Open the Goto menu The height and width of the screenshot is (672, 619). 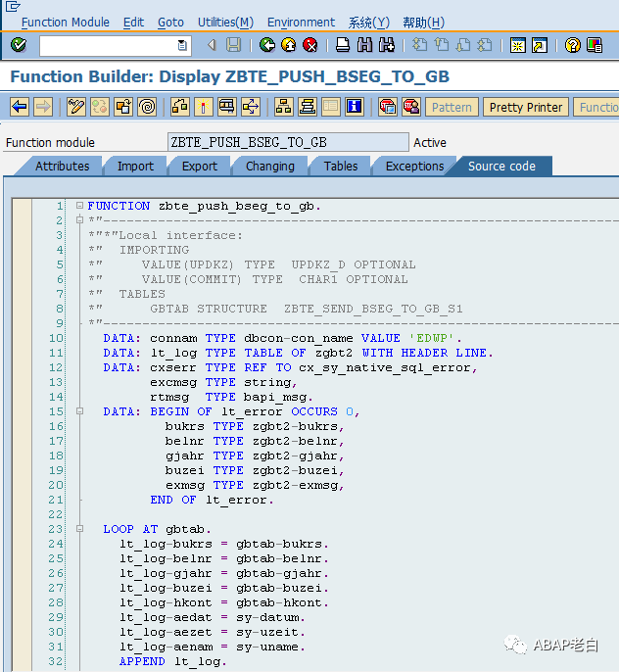(170, 23)
